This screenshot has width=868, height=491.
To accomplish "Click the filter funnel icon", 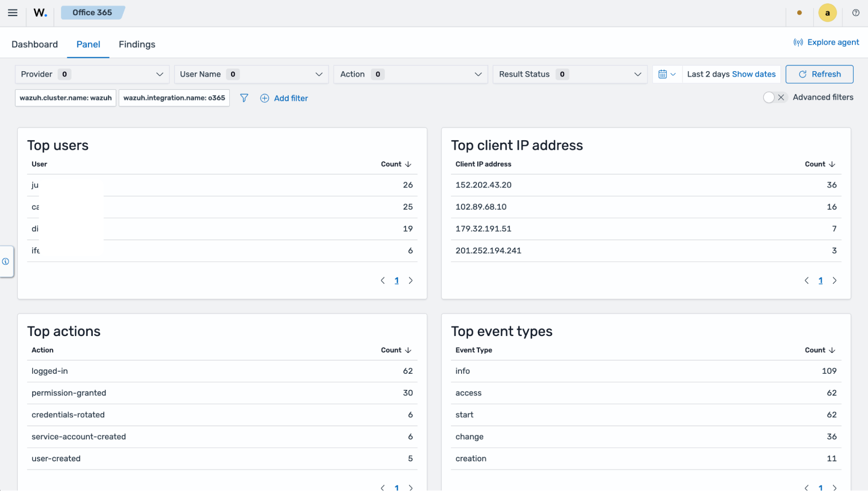I will tap(244, 98).
